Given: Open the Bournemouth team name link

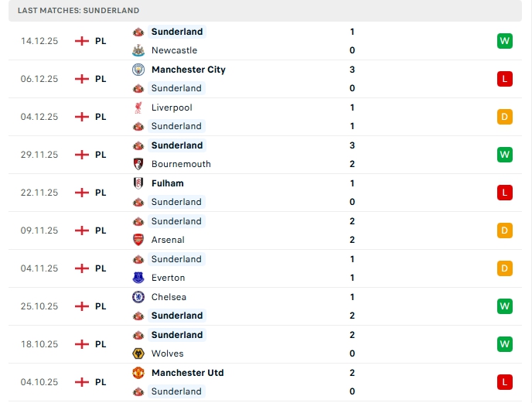Looking at the screenshot, I should pyautogui.click(x=181, y=164).
